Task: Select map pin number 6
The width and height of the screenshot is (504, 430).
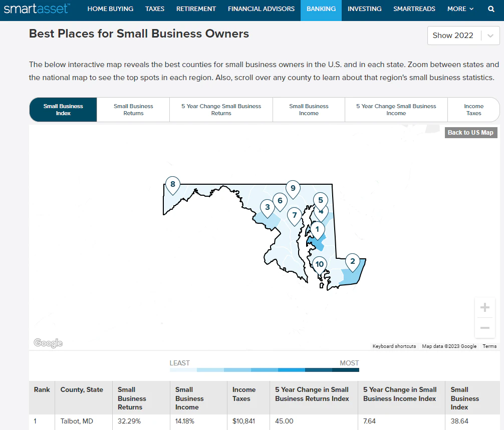Action: coord(280,202)
